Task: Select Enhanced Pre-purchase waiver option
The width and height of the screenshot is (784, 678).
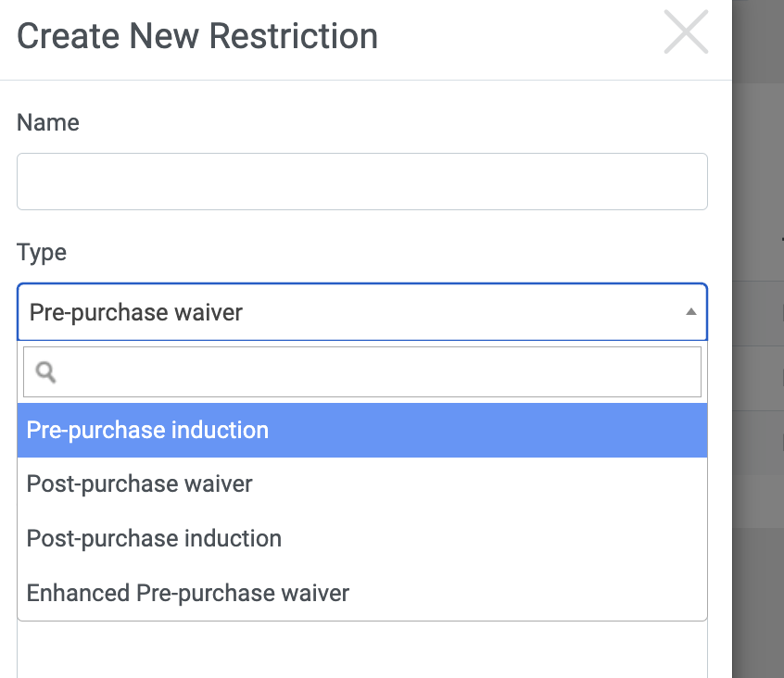Action: click(188, 593)
